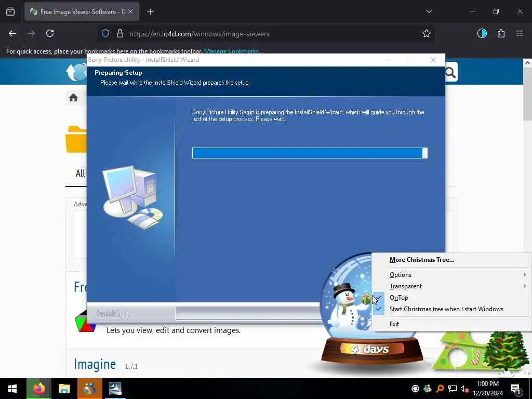Click the orange magnifier tray icon
Image resolution: width=532 pixels, height=399 pixels.
coord(440,389)
